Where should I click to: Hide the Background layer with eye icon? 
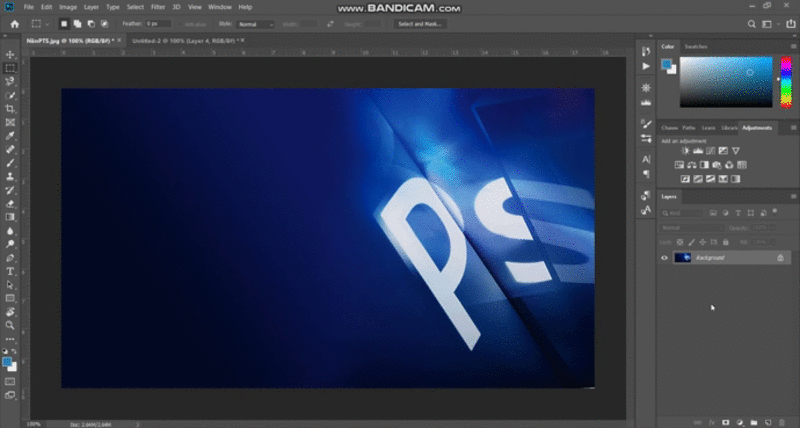tap(665, 258)
